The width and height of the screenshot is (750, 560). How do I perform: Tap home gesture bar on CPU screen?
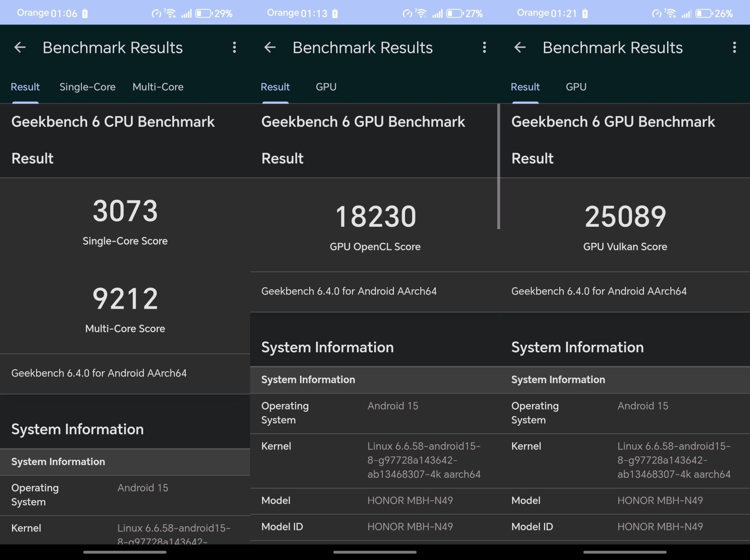[125, 552]
